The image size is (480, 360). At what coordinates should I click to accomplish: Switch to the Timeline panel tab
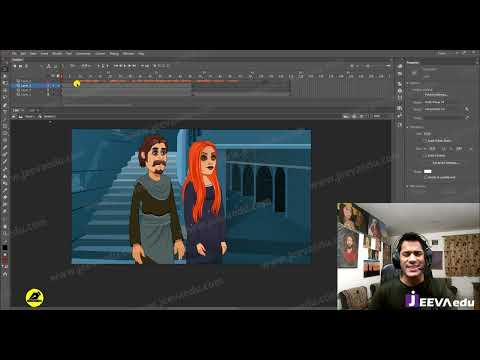(x=17, y=60)
